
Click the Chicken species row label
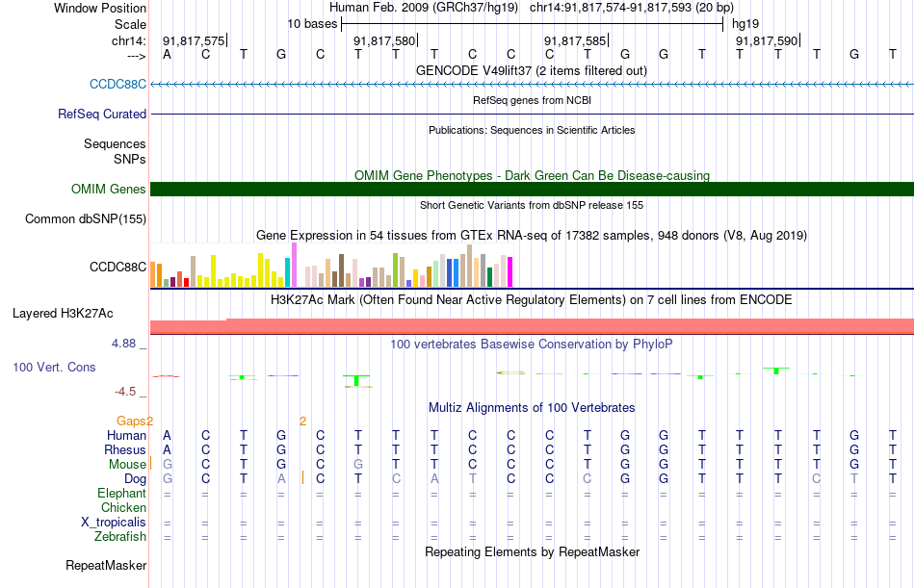(x=123, y=507)
